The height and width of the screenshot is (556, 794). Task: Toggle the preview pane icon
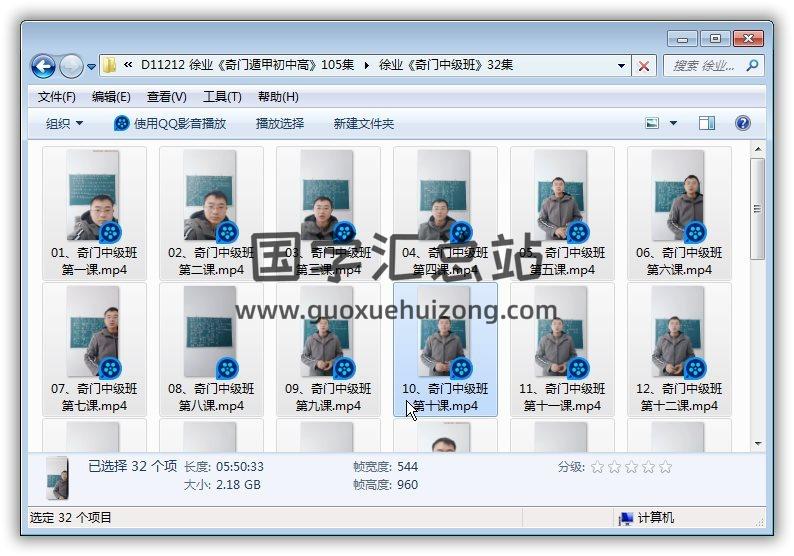click(706, 123)
